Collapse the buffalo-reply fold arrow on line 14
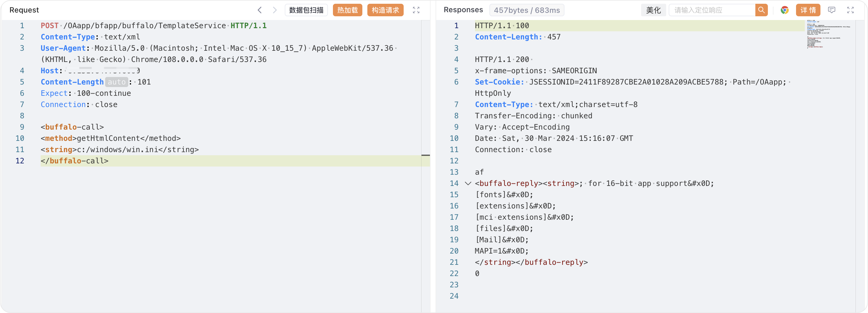The width and height of the screenshot is (868, 313). [468, 184]
